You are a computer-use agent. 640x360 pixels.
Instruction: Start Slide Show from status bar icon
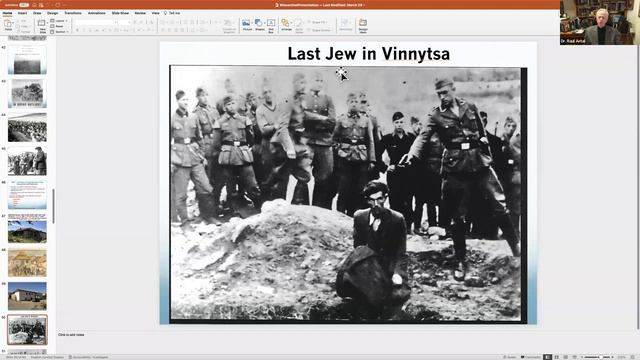[574, 357]
